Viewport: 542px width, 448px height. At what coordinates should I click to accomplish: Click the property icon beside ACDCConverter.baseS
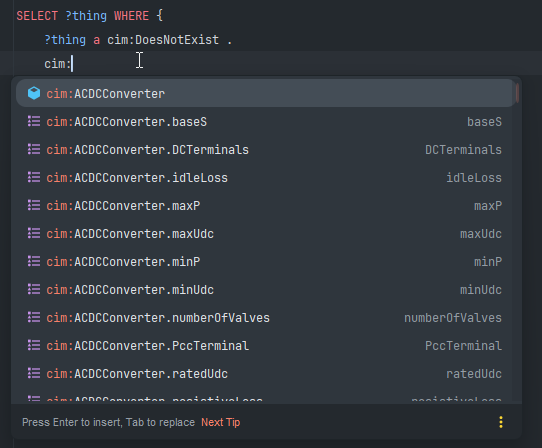pyautogui.click(x=34, y=122)
